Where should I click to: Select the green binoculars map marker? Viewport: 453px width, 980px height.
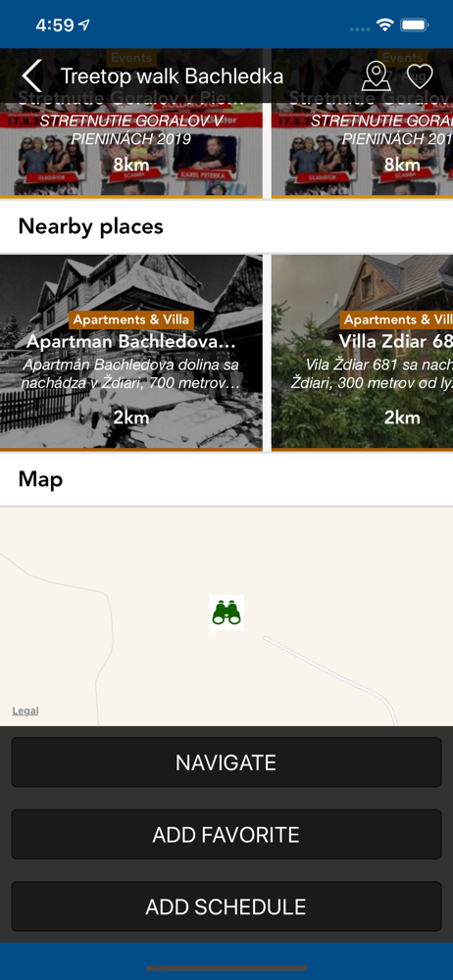tap(226, 615)
